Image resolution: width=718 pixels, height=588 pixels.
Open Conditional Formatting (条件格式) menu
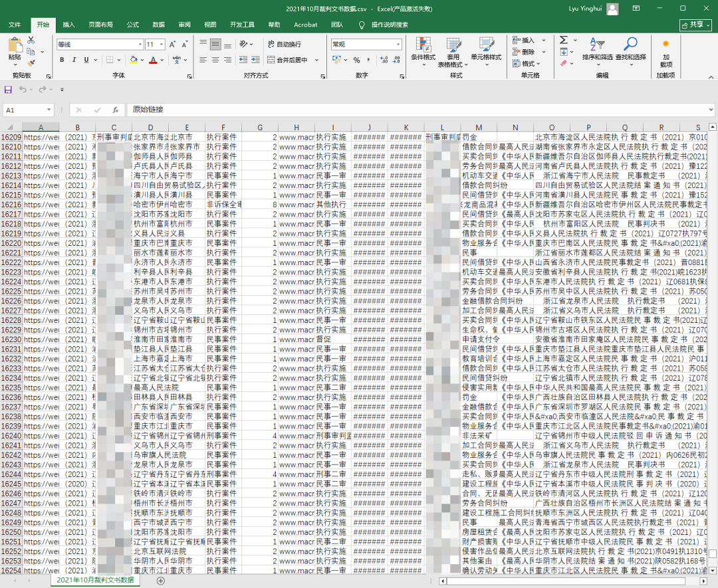[x=423, y=52]
